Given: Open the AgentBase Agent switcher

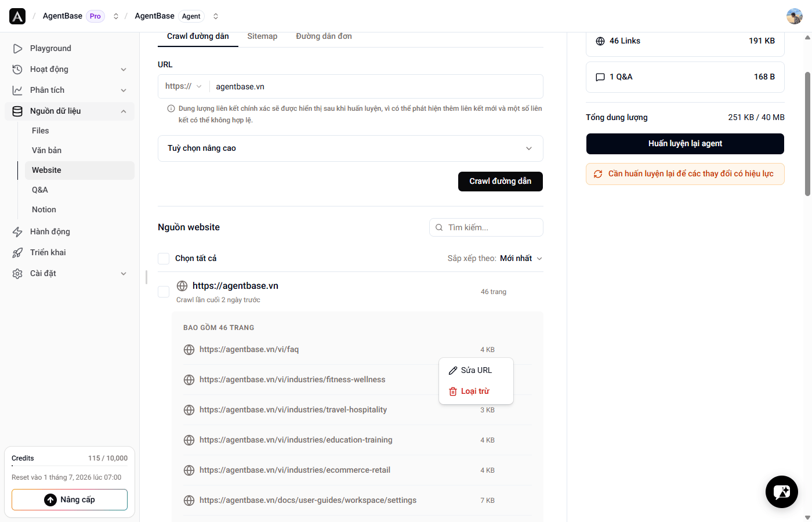Looking at the screenshot, I should tap(216, 16).
